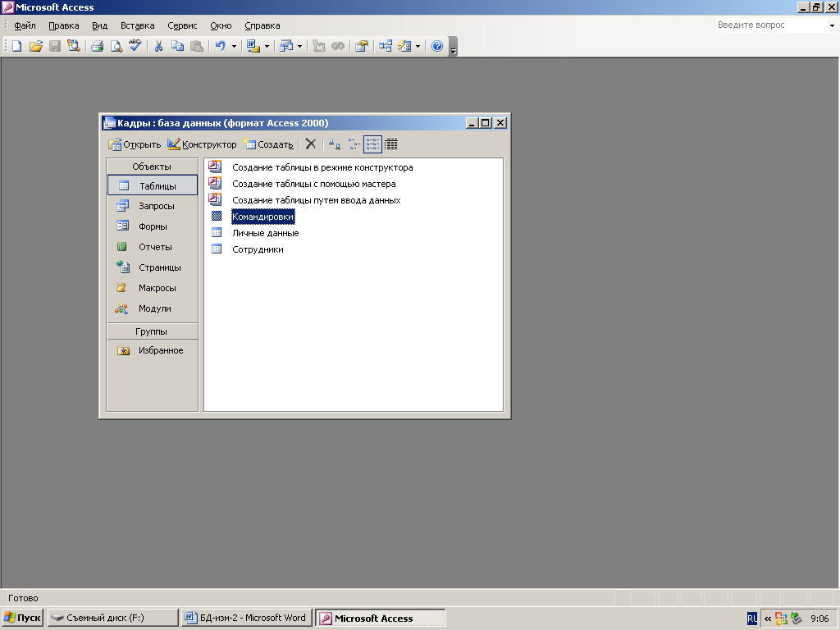Screen dimensions: 840x630
Task: Switch to Details view
Action: point(391,144)
